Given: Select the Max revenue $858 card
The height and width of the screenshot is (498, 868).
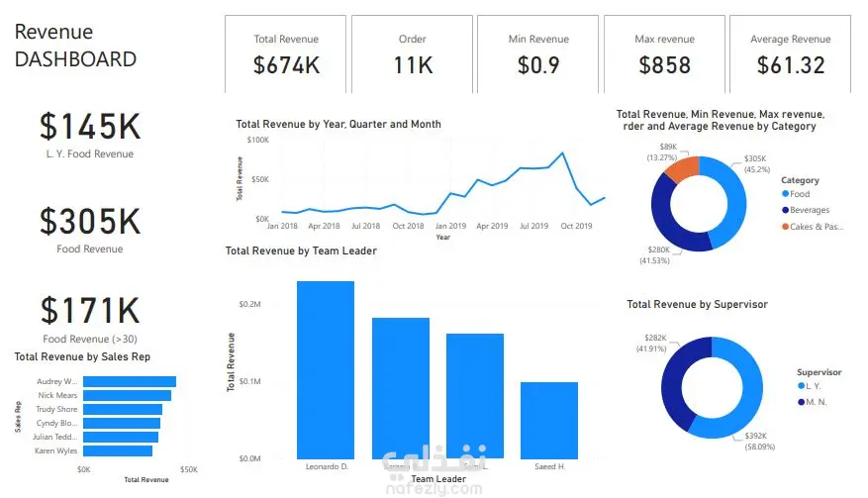Looking at the screenshot, I should tap(664, 54).
